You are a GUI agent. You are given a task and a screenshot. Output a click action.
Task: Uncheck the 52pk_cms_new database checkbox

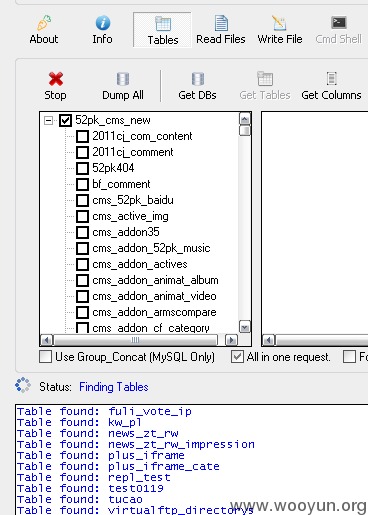point(65,120)
